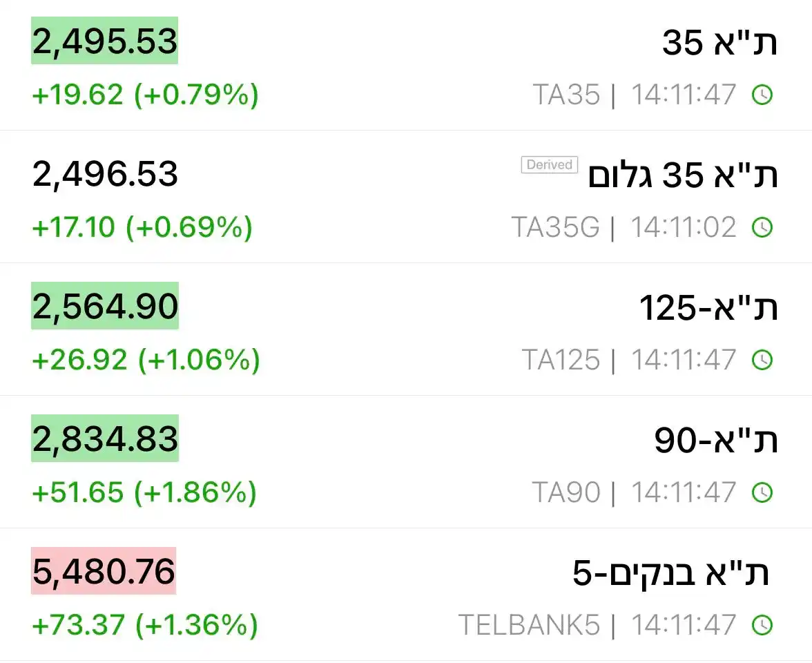Screen dimensions: 812x663
Task: Expand the ת"א 35 index row
Action: tap(406, 66)
